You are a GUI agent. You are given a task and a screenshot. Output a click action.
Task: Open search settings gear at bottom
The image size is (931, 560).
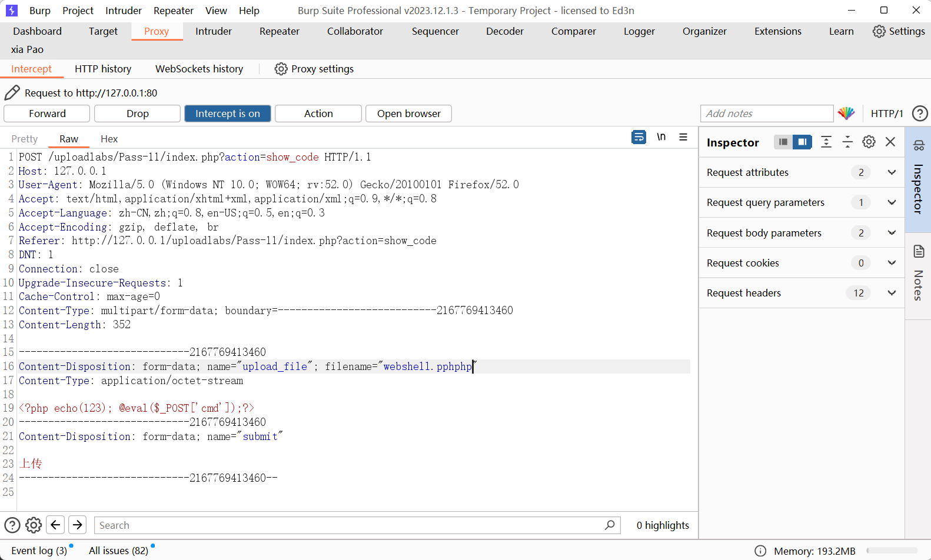(x=34, y=525)
